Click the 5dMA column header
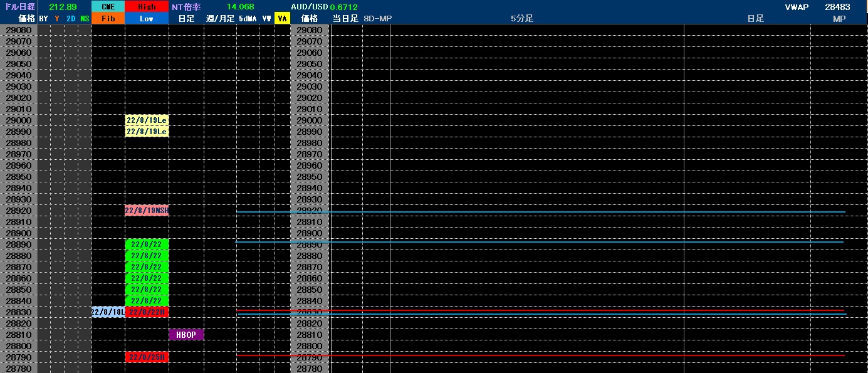868x373 pixels. tap(248, 19)
